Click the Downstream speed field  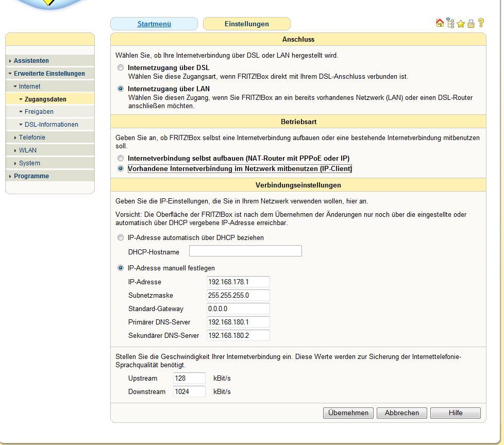click(x=189, y=391)
